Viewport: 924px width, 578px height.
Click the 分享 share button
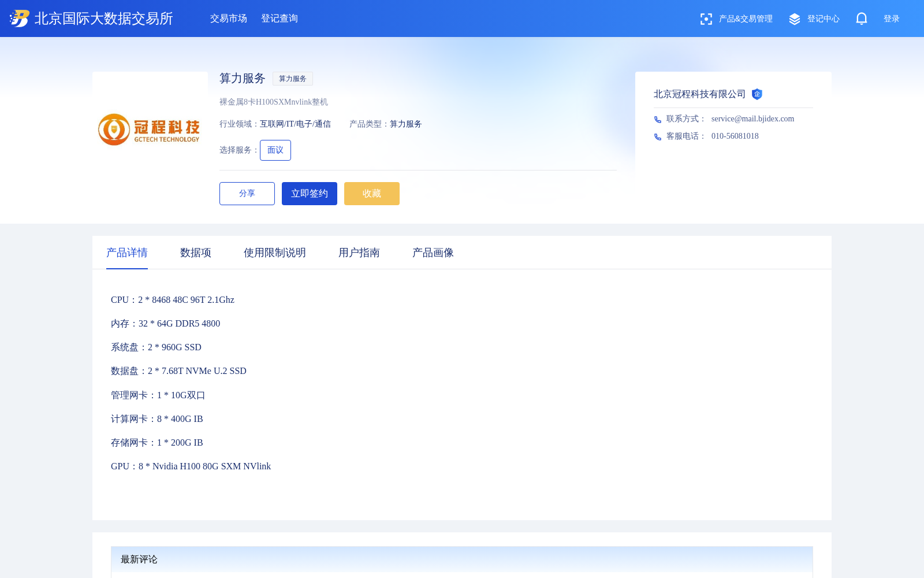click(x=247, y=194)
